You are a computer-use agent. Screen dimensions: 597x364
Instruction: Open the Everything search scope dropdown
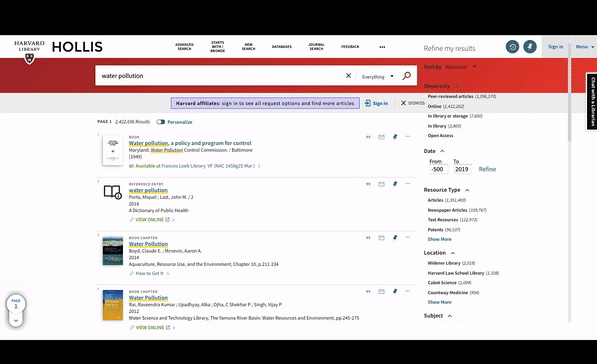coord(378,77)
